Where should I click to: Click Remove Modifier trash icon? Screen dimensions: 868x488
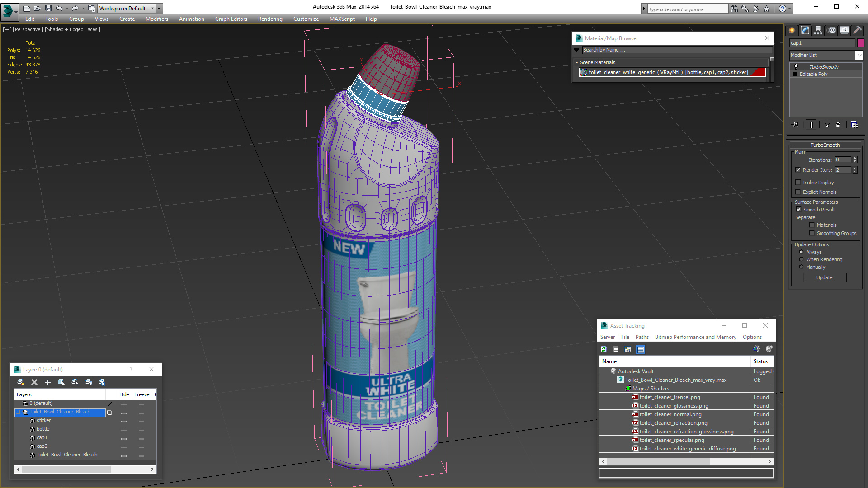(838, 125)
